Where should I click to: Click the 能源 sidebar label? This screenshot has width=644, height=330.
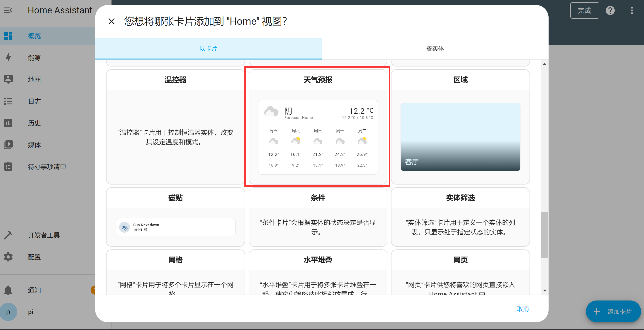point(34,58)
